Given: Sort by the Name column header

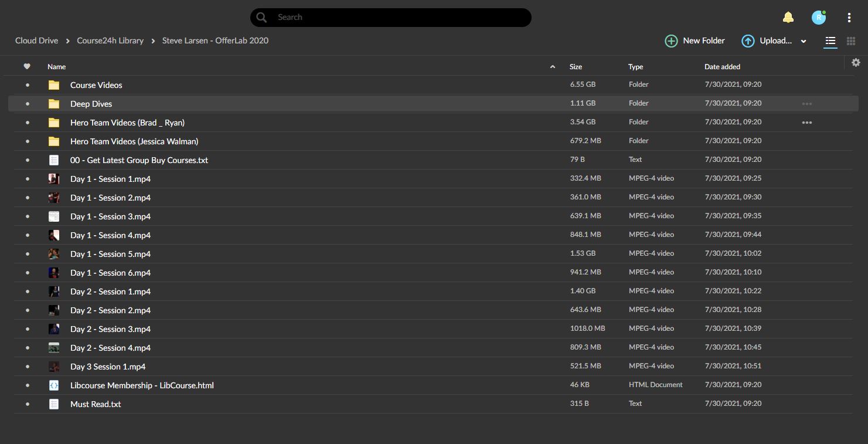Looking at the screenshot, I should (57, 67).
